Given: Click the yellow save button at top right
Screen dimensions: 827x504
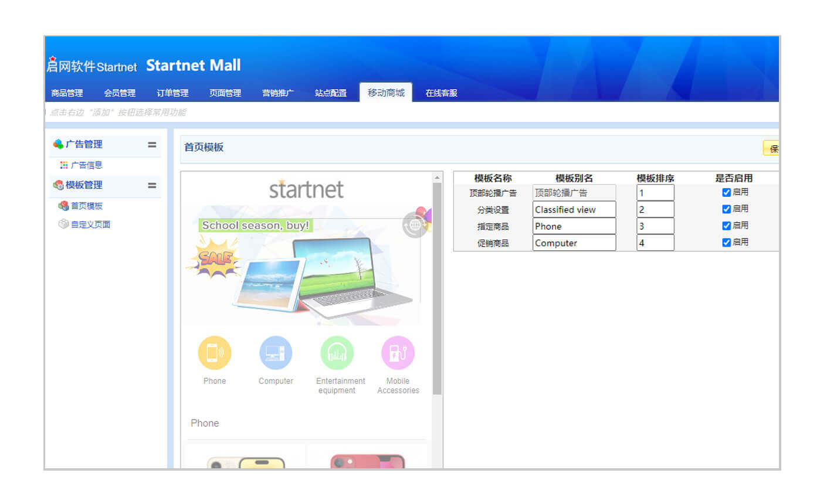Looking at the screenshot, I should [x=772, y=149].
